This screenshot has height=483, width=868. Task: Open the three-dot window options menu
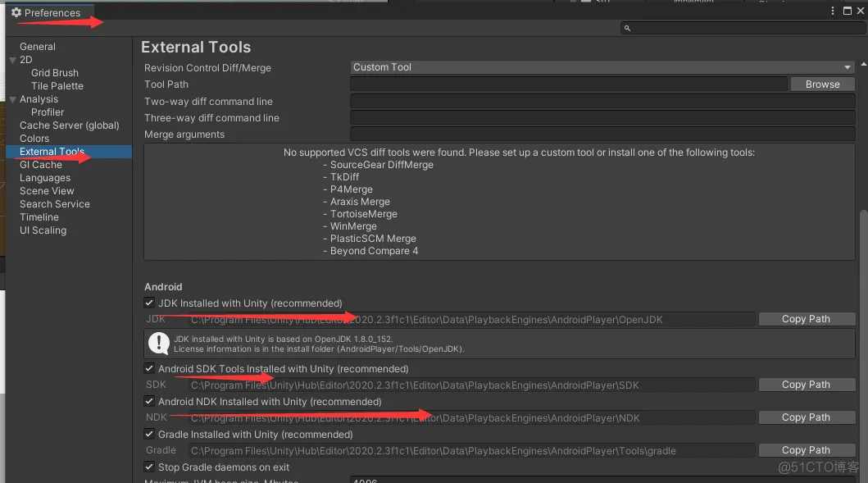coord(833,11)
